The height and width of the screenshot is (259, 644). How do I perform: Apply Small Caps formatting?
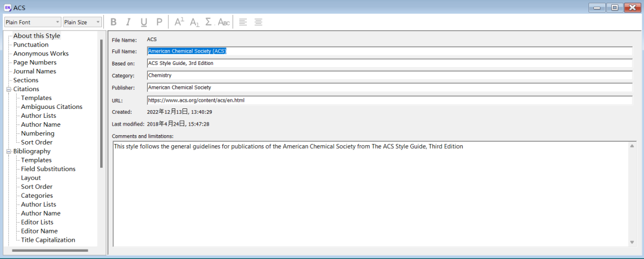(224, 22)
